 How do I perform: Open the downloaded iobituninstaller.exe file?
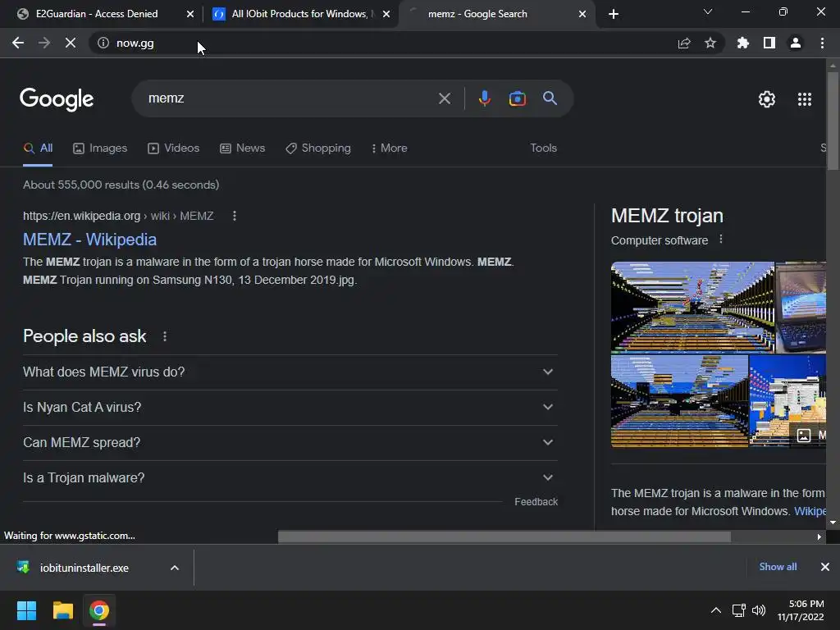point(84,568)
